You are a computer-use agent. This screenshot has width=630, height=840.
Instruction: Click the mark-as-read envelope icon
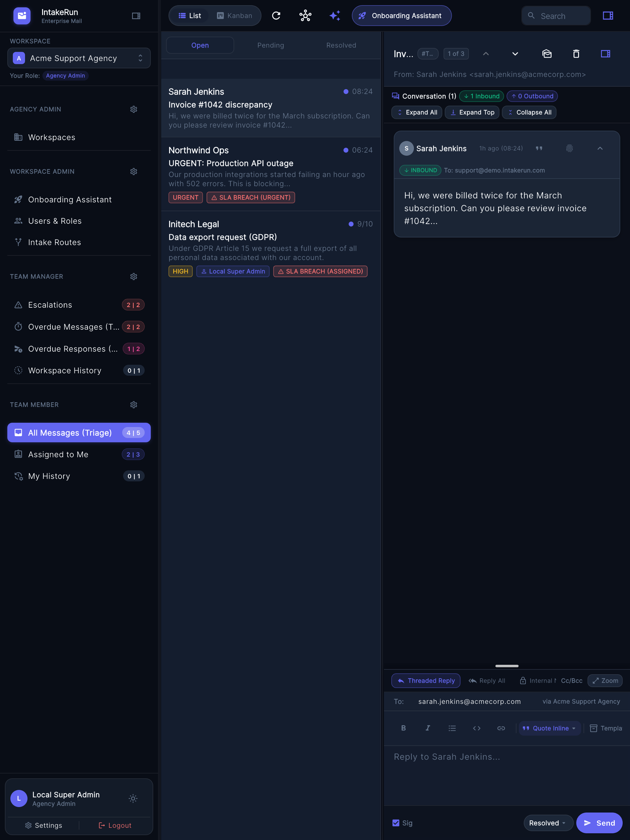pos(547,54)
